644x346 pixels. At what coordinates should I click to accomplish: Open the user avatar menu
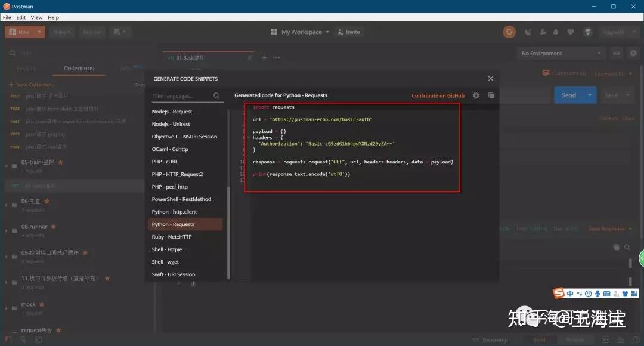(x=588, y=32)
